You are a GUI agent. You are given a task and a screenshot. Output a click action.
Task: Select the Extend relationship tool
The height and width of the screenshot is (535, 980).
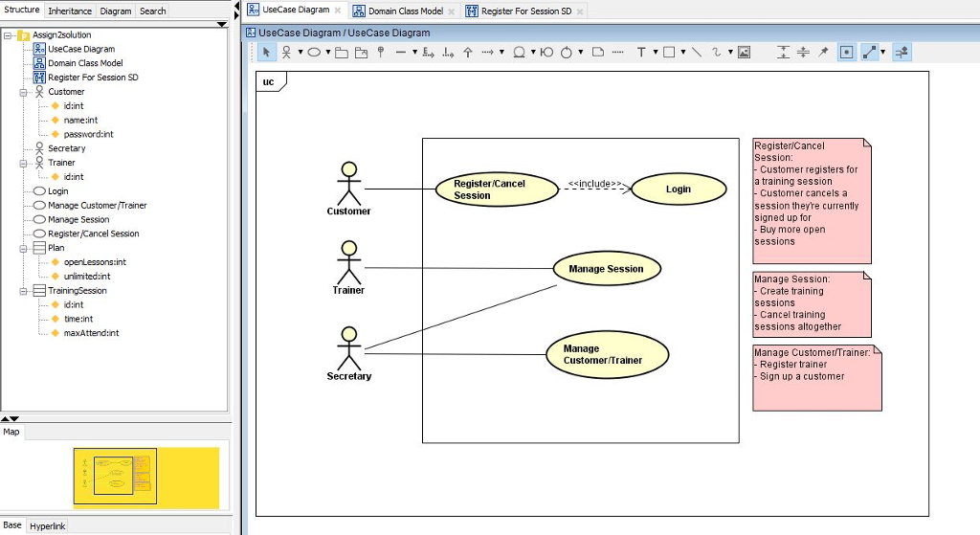click(x=428, y=53)
